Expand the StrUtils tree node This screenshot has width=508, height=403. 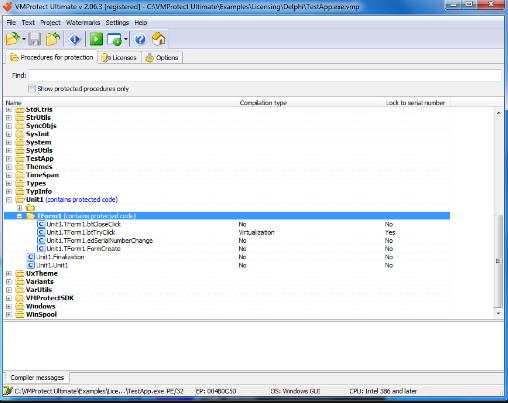[9, 118]
